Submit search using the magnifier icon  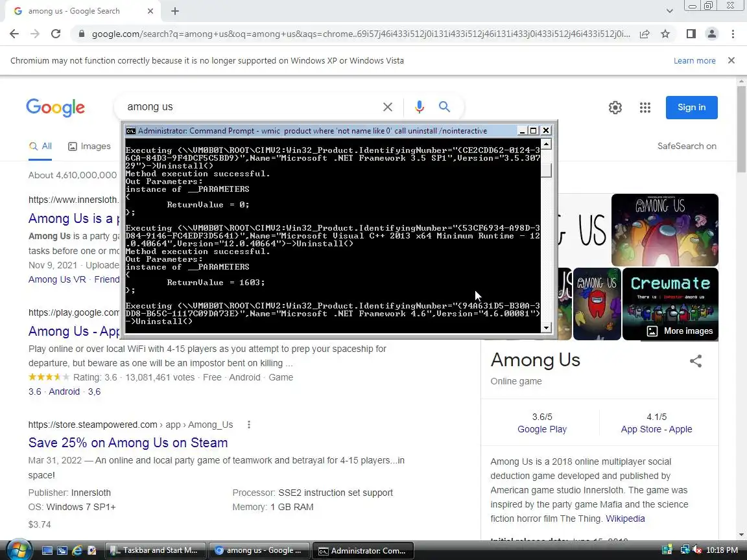tap(444, 107)
